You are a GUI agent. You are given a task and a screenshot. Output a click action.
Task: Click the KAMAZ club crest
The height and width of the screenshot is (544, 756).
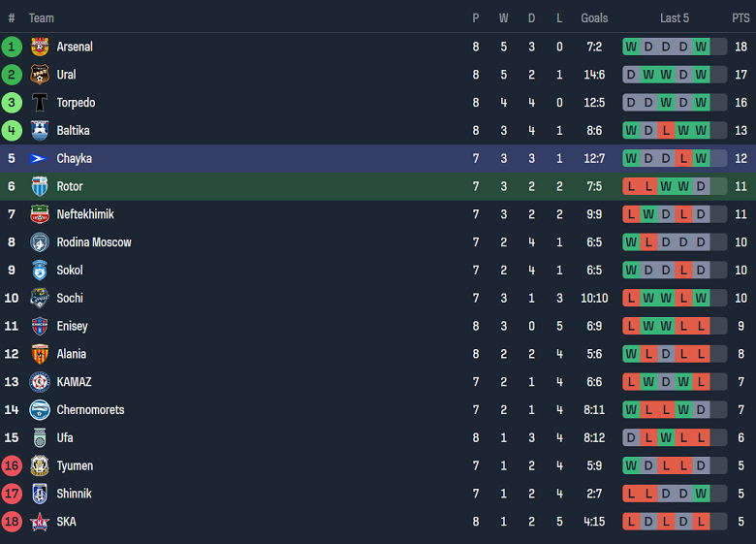(x=40, y=383)
